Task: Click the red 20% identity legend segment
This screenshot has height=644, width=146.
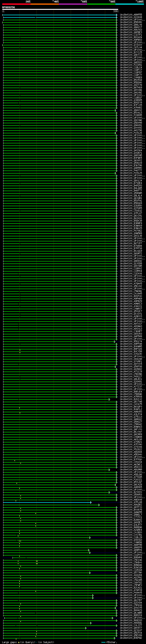Action: tap(16, 4)
